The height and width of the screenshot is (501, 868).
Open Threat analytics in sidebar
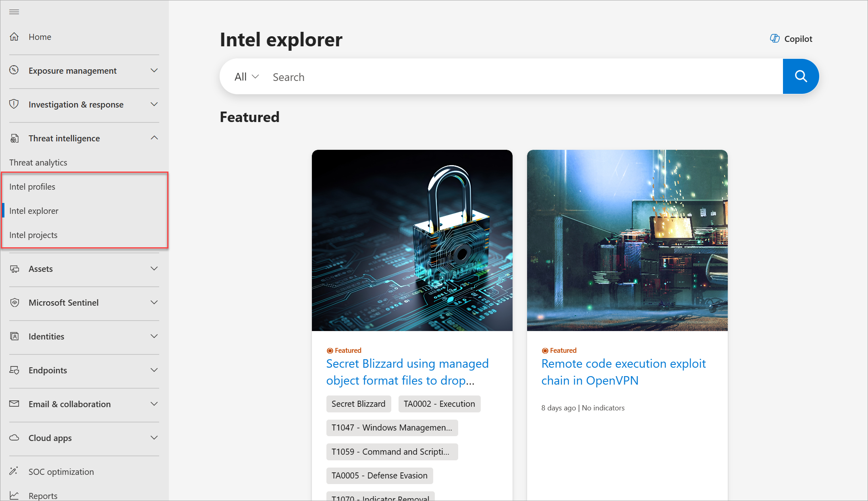coord(38,162)
